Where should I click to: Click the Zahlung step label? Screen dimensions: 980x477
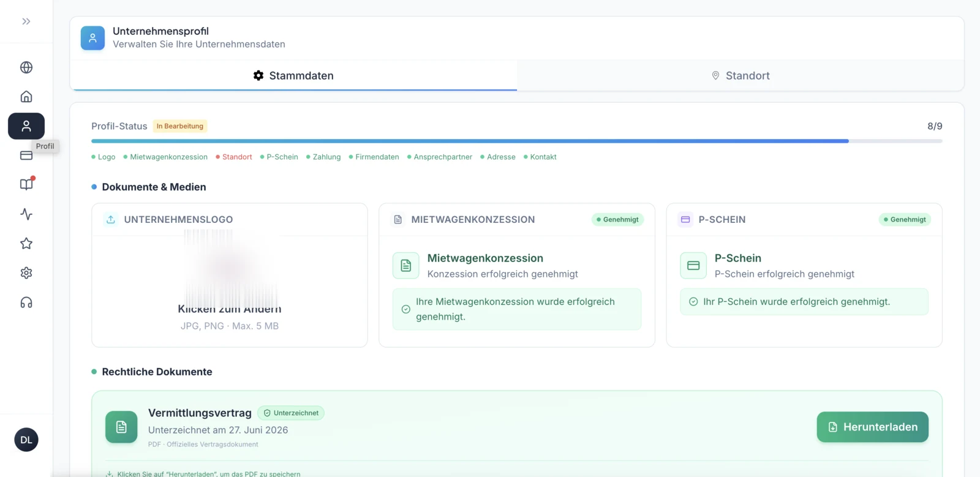click(x=323, y=157)
